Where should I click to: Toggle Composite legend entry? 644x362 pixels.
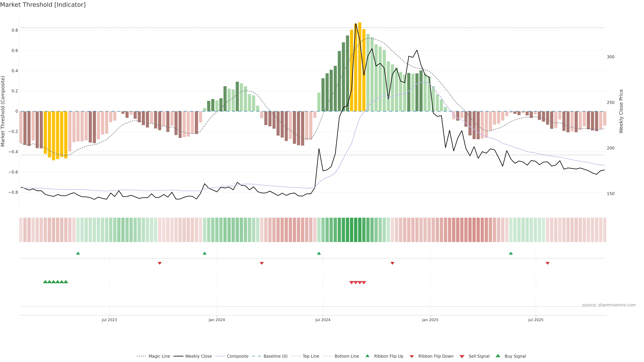pyautogui.click(x=237, y=356)
